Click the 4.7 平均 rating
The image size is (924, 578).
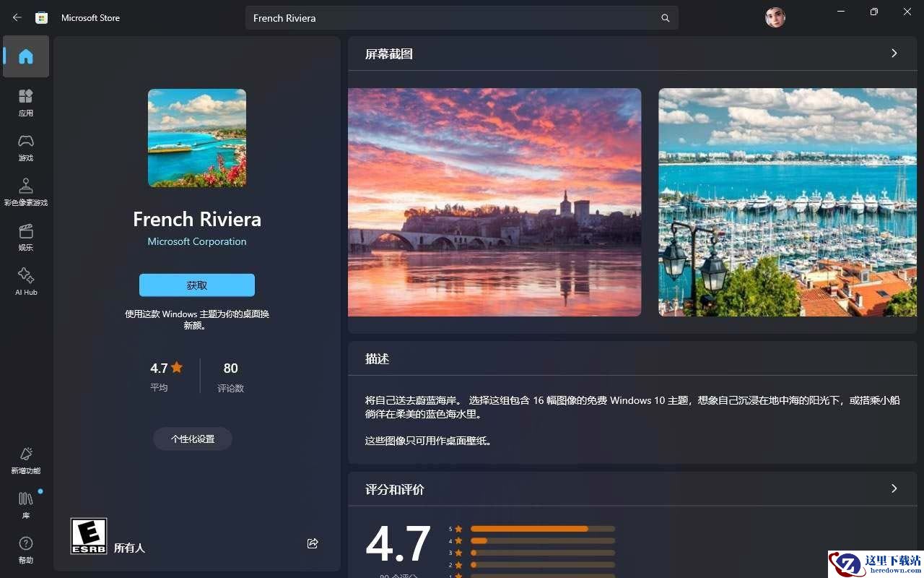(x=167, y=377)
